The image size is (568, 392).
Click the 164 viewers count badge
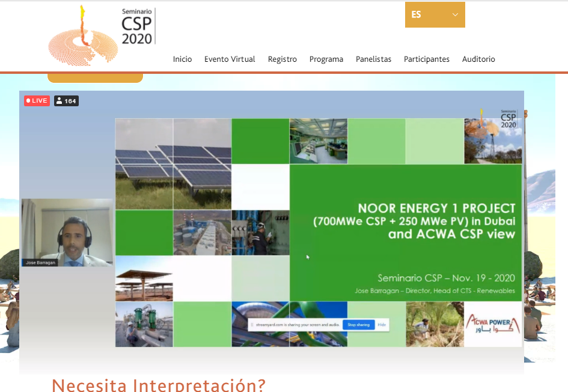(x=66, y=101)
